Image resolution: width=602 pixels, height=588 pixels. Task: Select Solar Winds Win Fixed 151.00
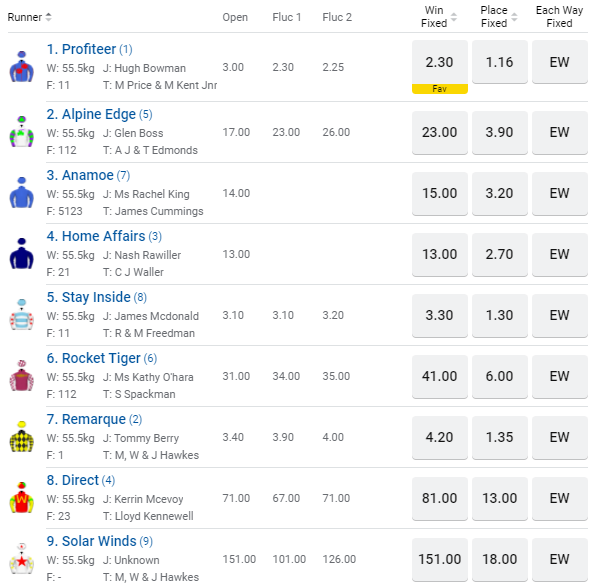440,559
